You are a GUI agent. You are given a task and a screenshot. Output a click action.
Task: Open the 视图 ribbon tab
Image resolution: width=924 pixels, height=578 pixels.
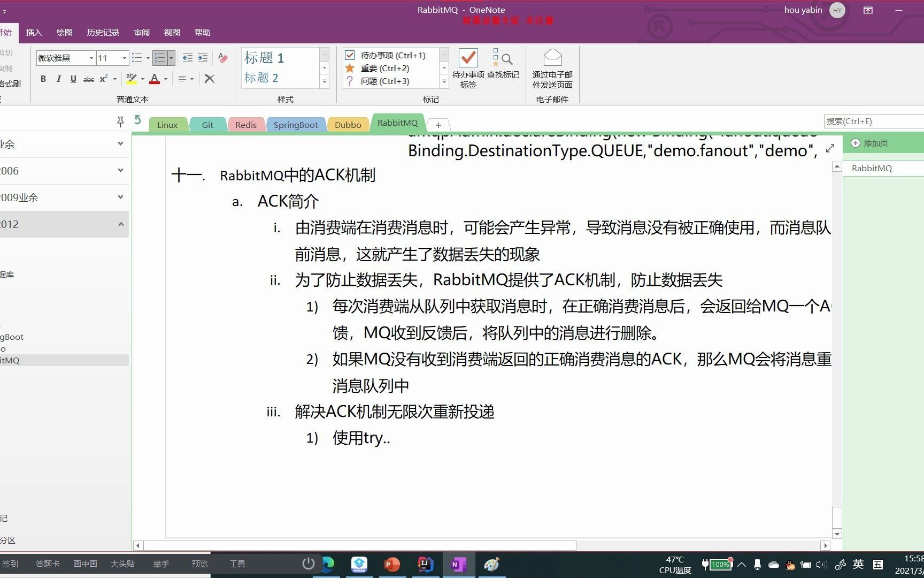[x=172, y=33]
